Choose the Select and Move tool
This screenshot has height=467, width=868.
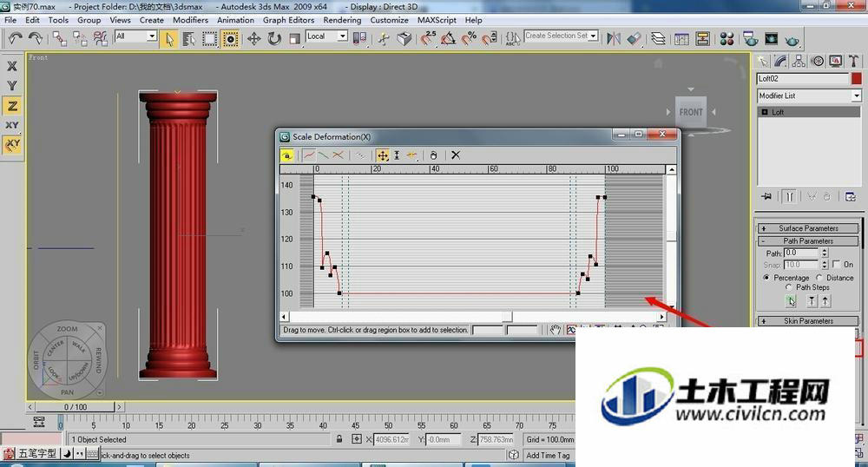(x=253, y=39)
